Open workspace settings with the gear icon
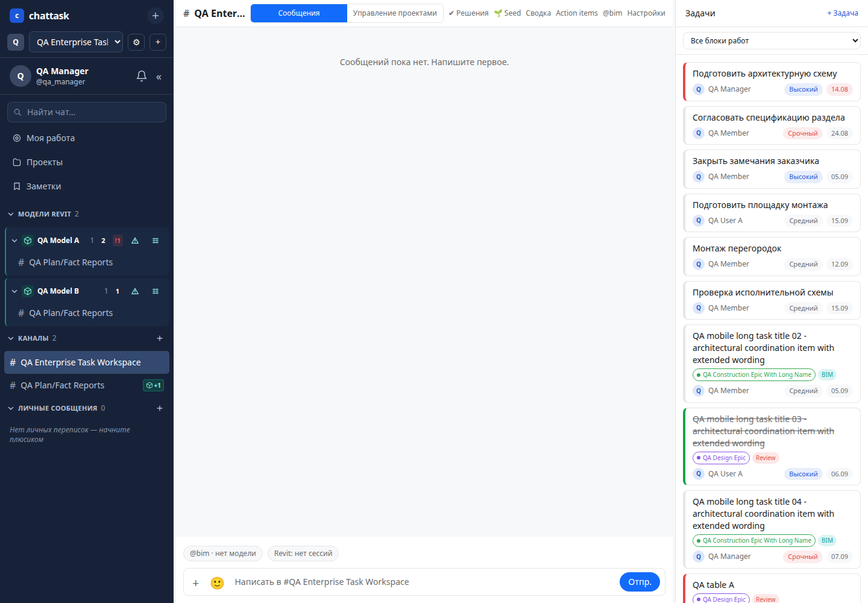 pyautogui.click(x=136, y=42)
